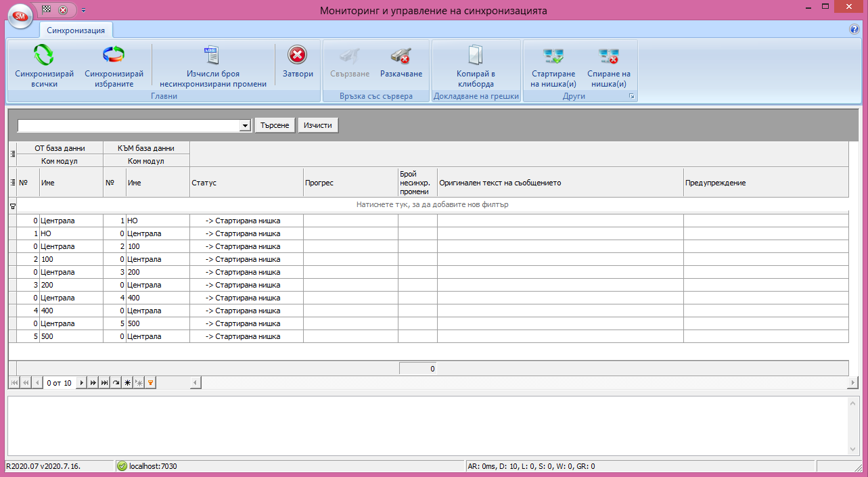868x477 pixels.
Task: Go to first record in grid navigator
Action: click(x=15, y=383)
